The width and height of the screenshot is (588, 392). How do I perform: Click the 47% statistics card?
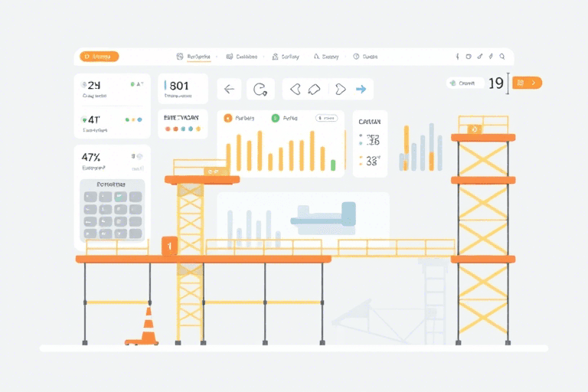(x=112, y=160)
